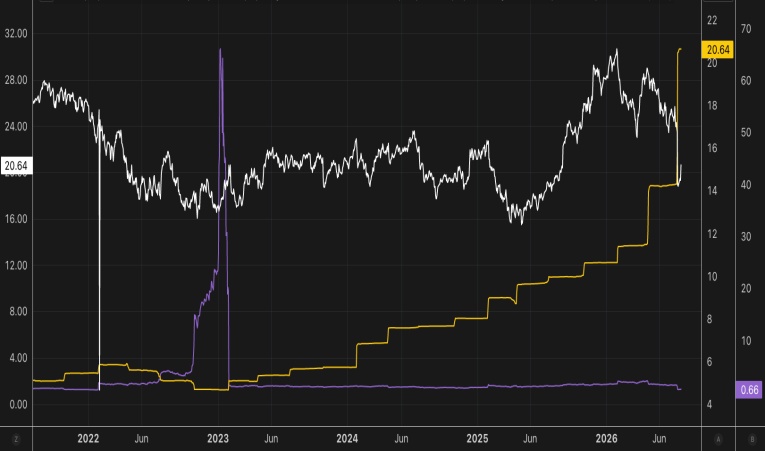765x451 pixels.
Task: Click the Jun label between 2022 and 2023
Action: [x=141, y=438]
